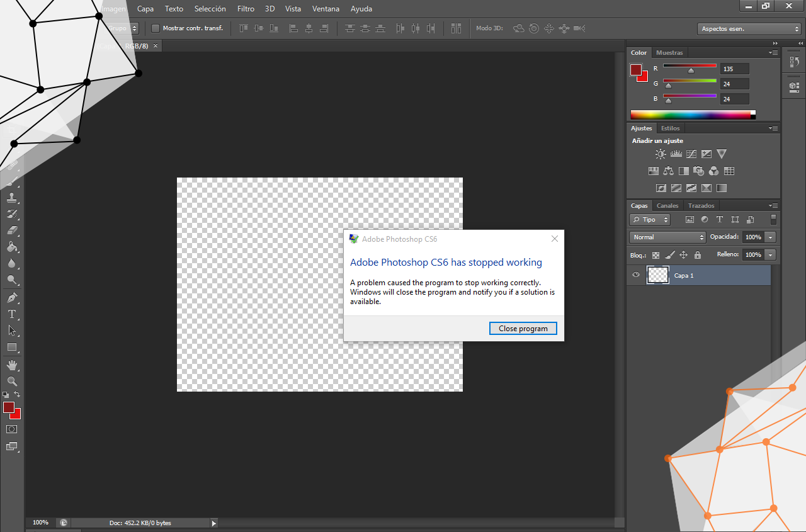Toggle lock transparent pixels
Viewport: 806px width, 532px height.
[x=656, y=255]
